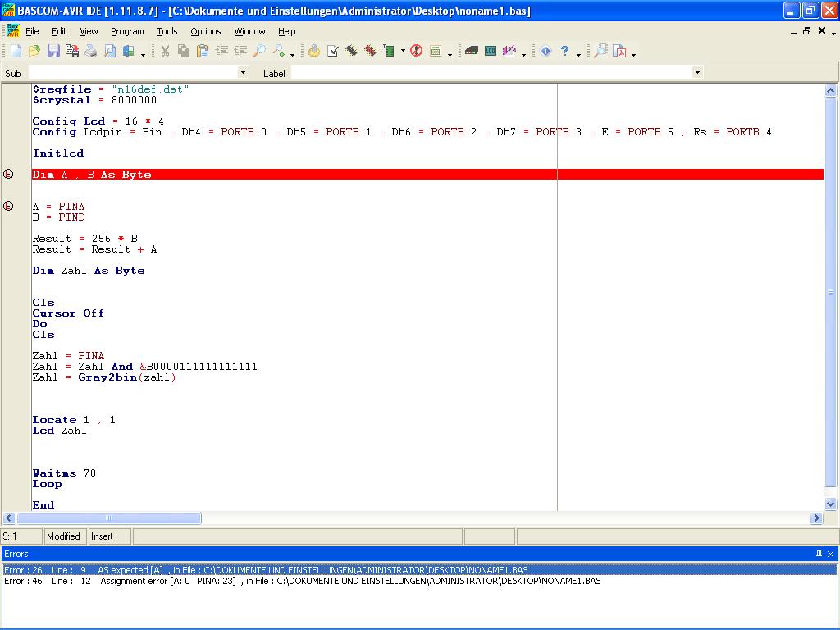The width and height of the screenshot is (840, 630).
Task: Click the red reset chip icon
Action: pos(416,51)
